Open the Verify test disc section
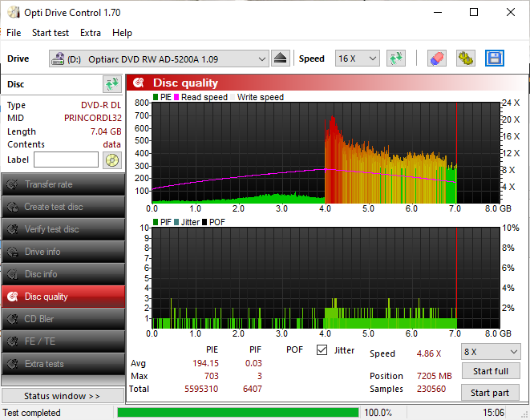Image resolution: width=530 pixels, height=420 pixels. [x=63, y=229]
